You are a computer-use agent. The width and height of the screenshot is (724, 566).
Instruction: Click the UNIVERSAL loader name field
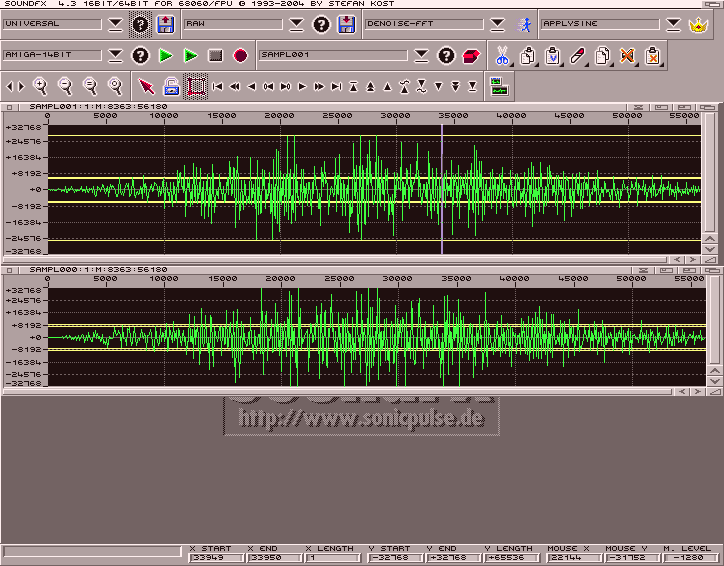[52, 24]
